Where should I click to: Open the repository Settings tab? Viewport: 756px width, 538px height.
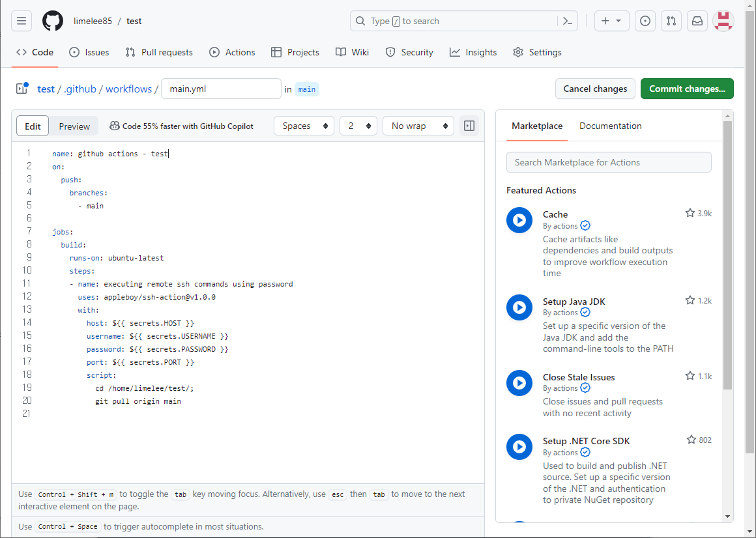[537, 52]
